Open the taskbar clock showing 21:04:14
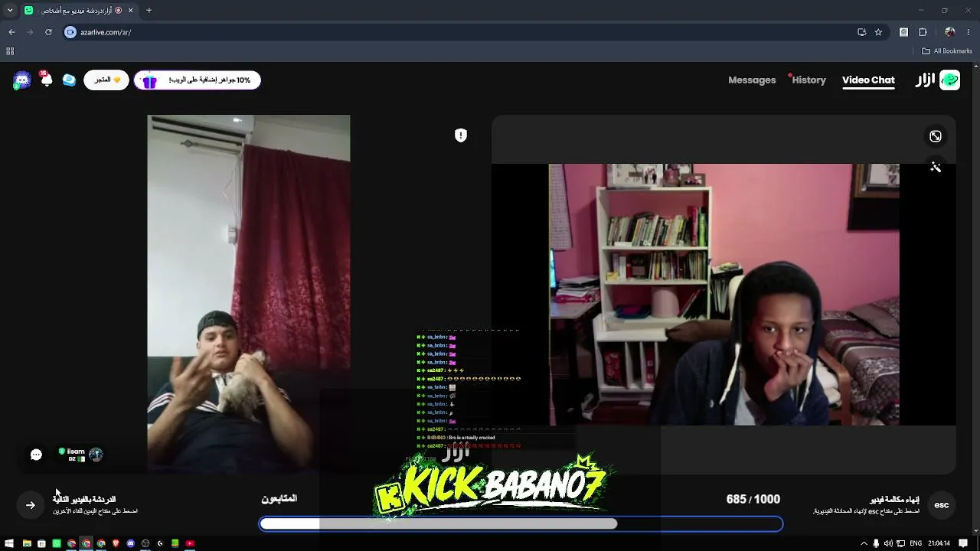This screenshot has width=980, height=551. tap(939, 543)
